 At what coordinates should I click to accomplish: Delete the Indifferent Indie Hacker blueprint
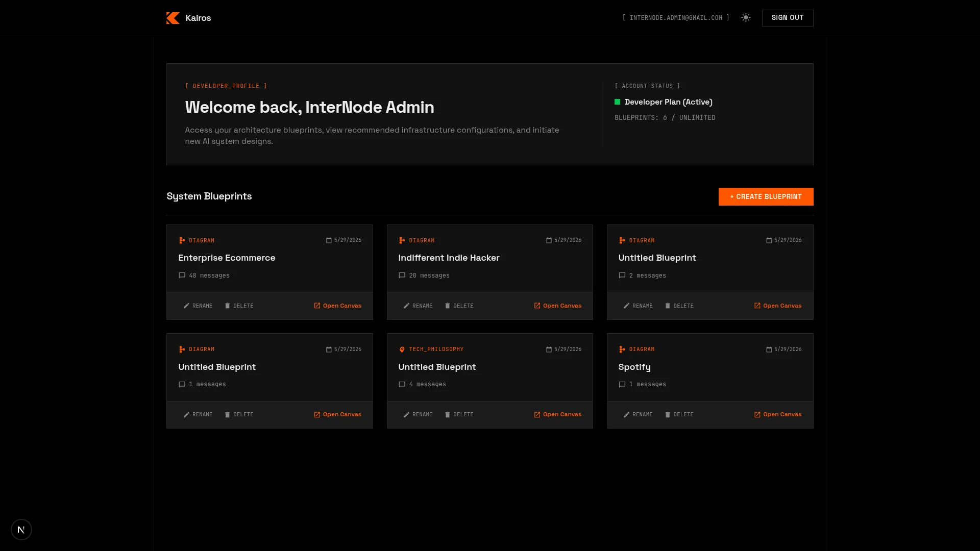point(459,306)
